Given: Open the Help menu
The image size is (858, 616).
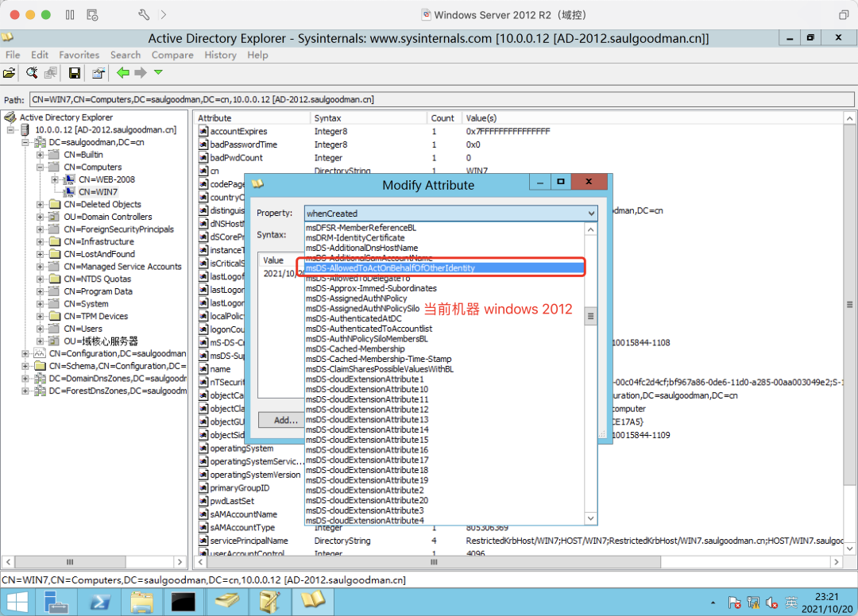Looking at the screenshot, I should click(x=257, y=55).
